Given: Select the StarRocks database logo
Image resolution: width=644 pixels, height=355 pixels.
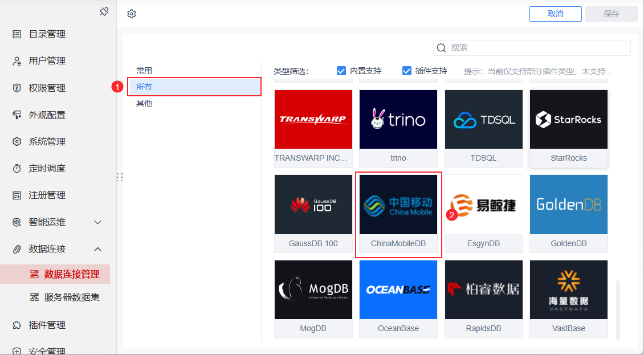Looking at the screenshot, I should point(569,119).
